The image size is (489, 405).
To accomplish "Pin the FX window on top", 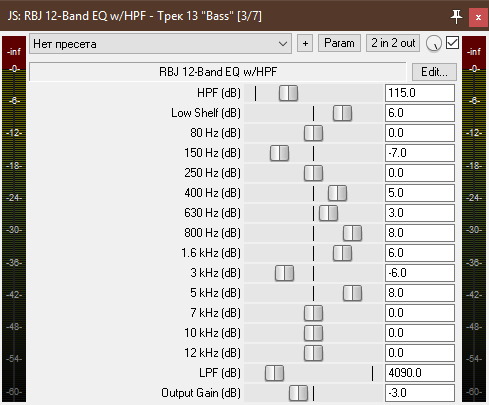I will 456,16.
